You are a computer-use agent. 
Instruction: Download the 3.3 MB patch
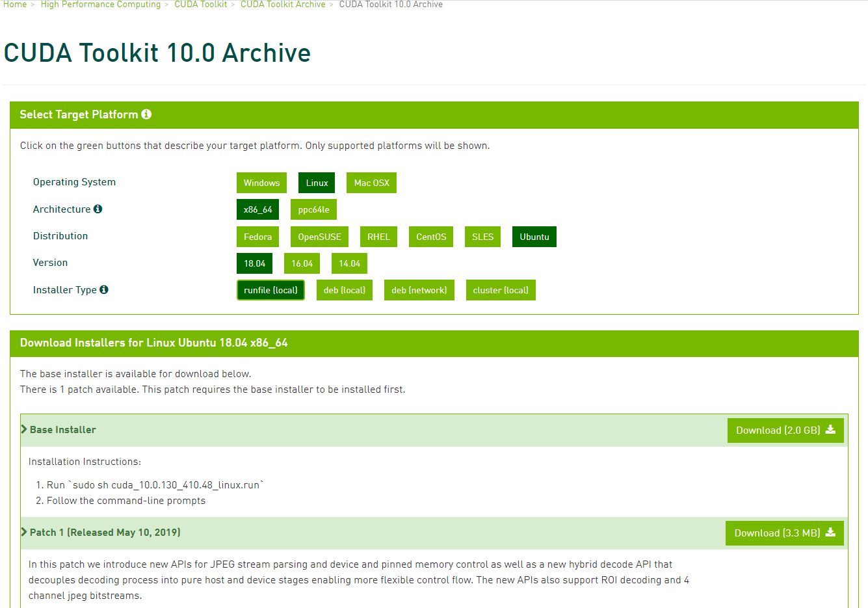click(x=785, y=533)
